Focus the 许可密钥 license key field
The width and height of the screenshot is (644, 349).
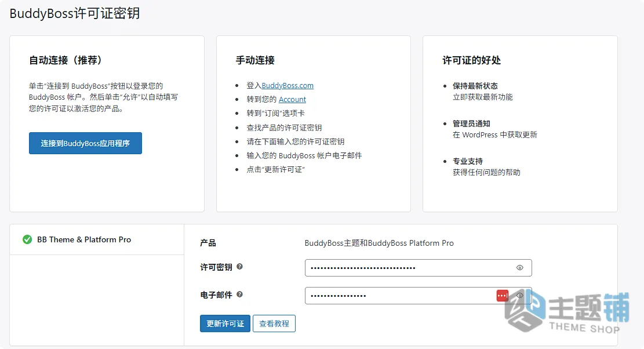point(418,268)
